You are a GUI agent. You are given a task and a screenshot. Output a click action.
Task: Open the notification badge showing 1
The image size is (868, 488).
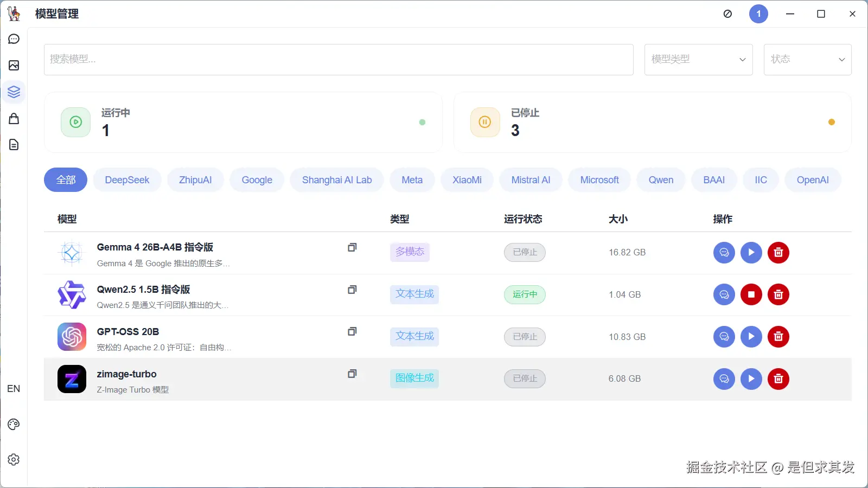pos(758,14)
